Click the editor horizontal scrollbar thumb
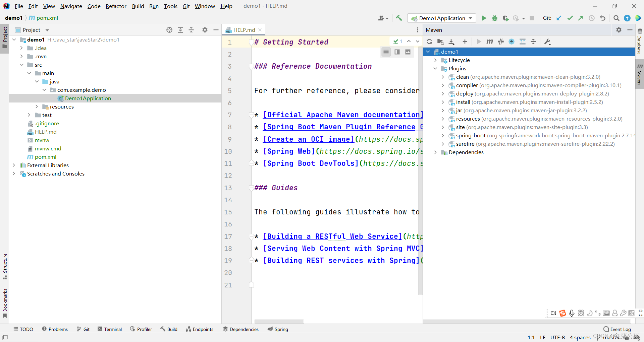The image size is (644, 342). point(279,321)
